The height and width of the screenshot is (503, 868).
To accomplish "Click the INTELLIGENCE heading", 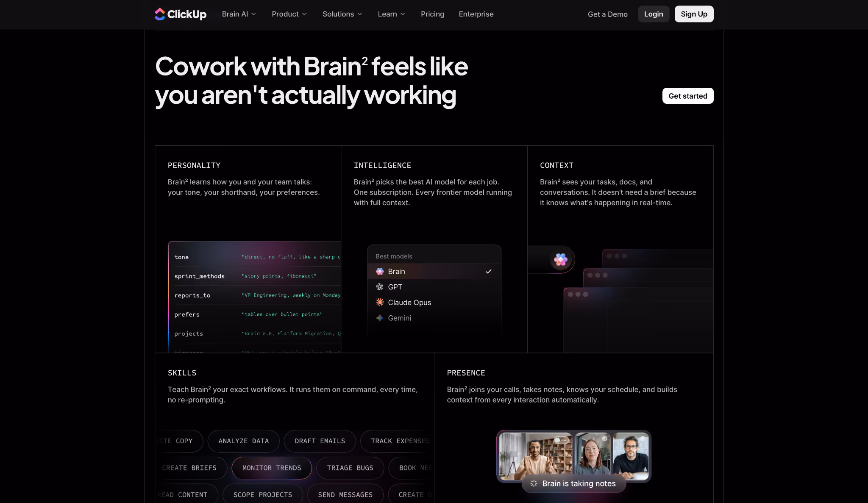I will (382, 165).
